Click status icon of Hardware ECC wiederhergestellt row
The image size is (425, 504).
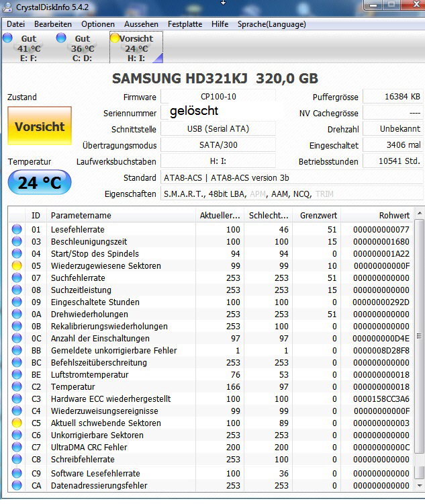pos(17,399)
